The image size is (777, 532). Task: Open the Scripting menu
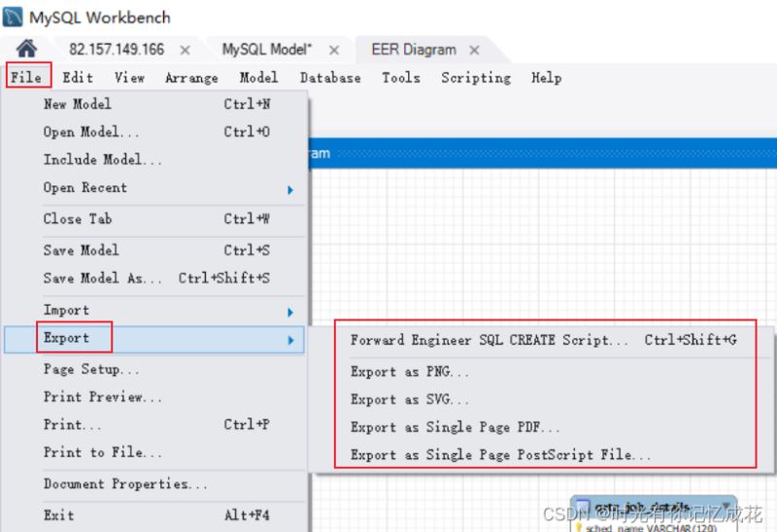point(476,78)
